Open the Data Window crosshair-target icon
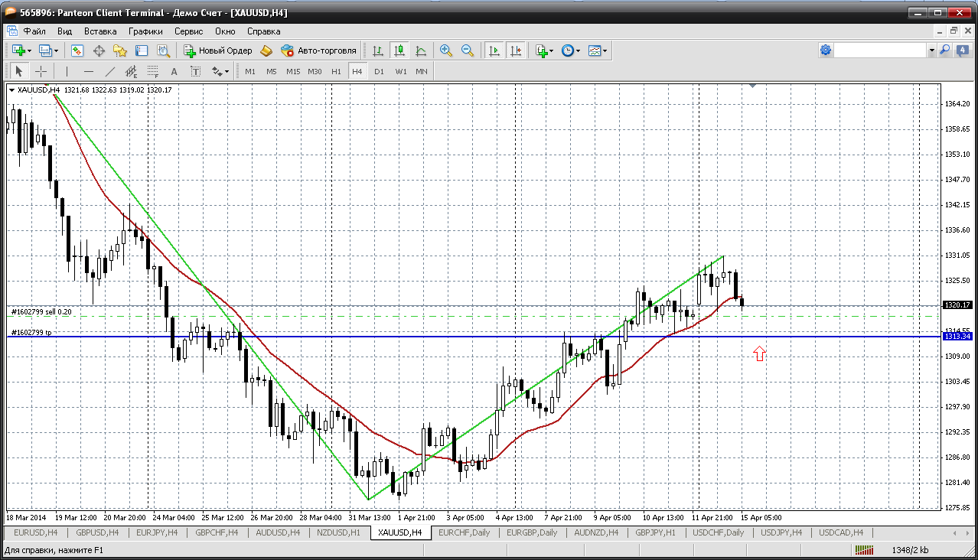 click(99, 50)
